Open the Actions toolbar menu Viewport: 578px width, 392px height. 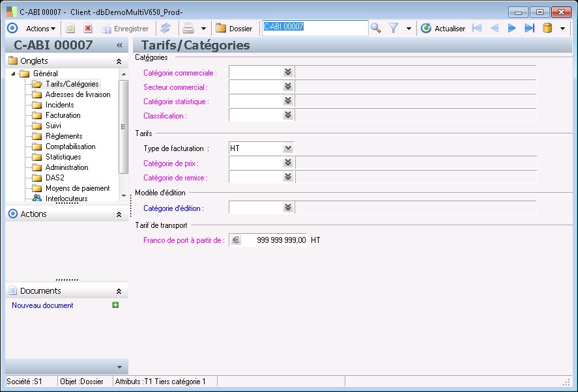[40, 29]
